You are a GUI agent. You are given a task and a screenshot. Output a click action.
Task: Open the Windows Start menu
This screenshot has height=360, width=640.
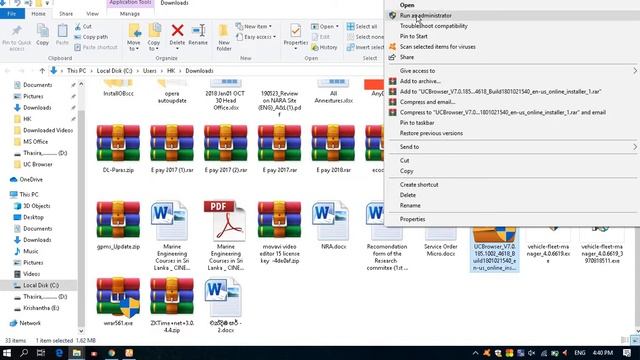(x=7, y=353)
